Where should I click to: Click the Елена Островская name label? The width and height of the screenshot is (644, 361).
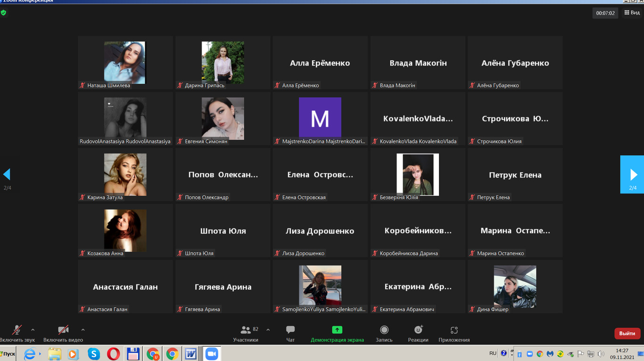(304, 197)
